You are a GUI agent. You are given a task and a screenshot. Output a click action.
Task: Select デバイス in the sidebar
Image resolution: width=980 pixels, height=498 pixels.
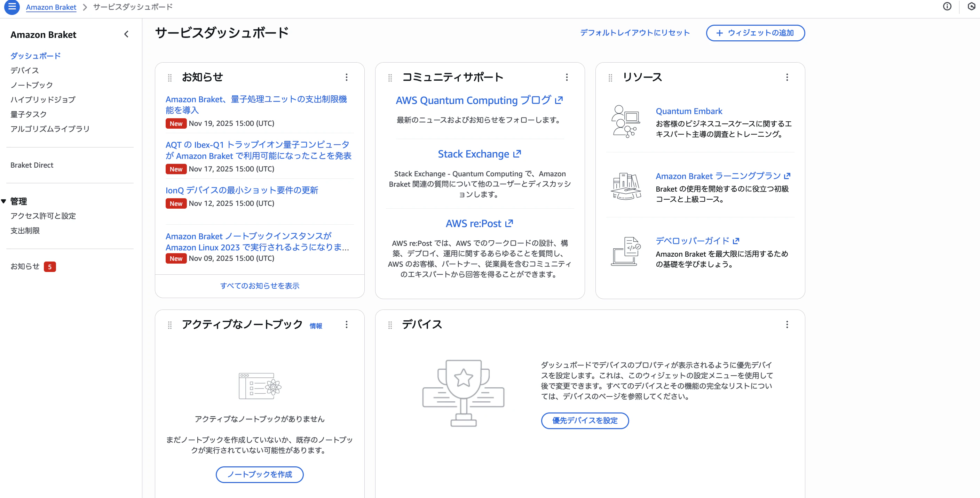point(25,70)
